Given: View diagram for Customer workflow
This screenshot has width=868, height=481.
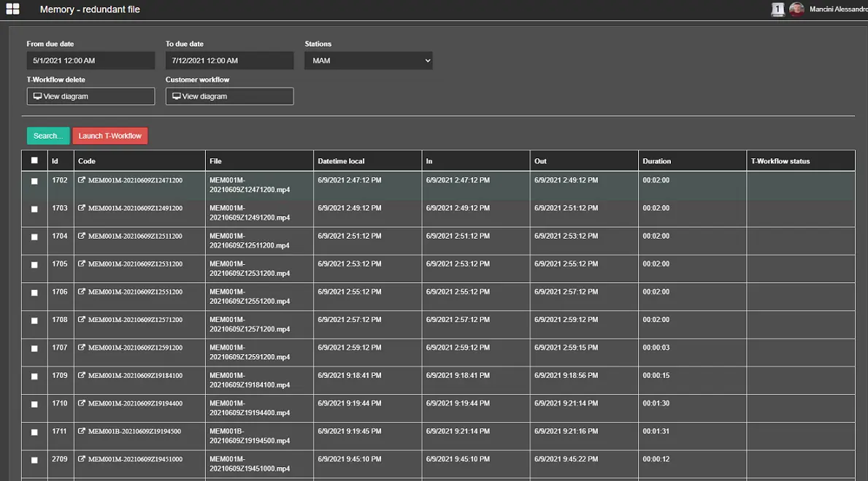Looking at the screenshot, I should point(229,96).
